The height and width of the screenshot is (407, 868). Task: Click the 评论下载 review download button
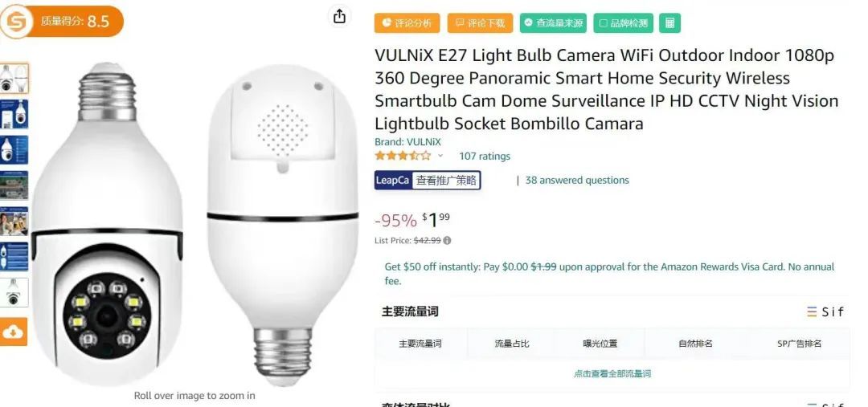pyautogui.click(x=481, y=23)
